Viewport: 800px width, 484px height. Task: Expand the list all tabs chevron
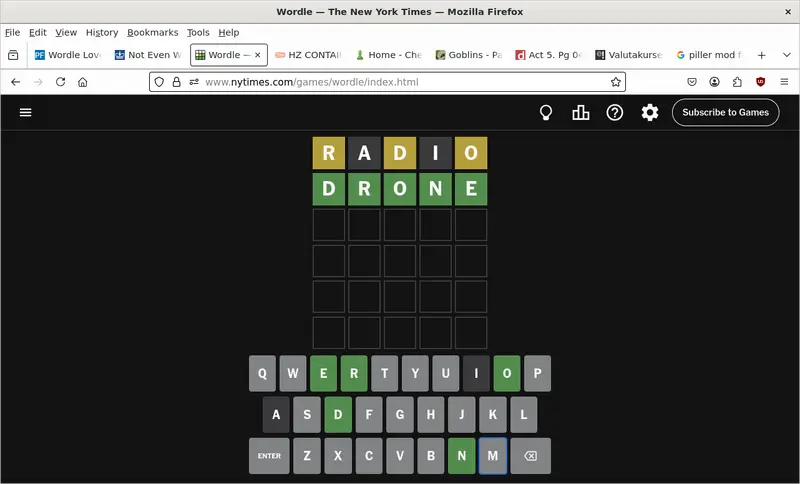[786, 55]
